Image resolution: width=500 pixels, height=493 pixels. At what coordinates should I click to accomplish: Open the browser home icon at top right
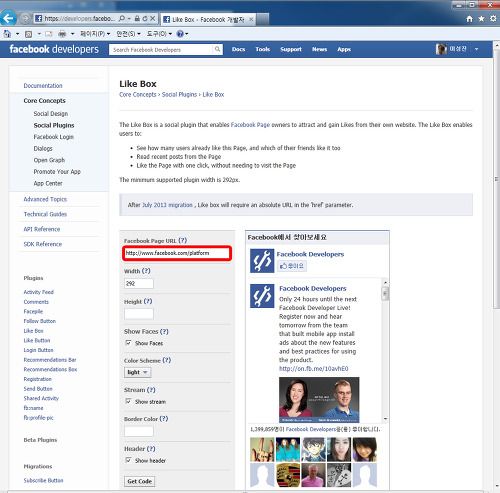click(x=469, y=19)
